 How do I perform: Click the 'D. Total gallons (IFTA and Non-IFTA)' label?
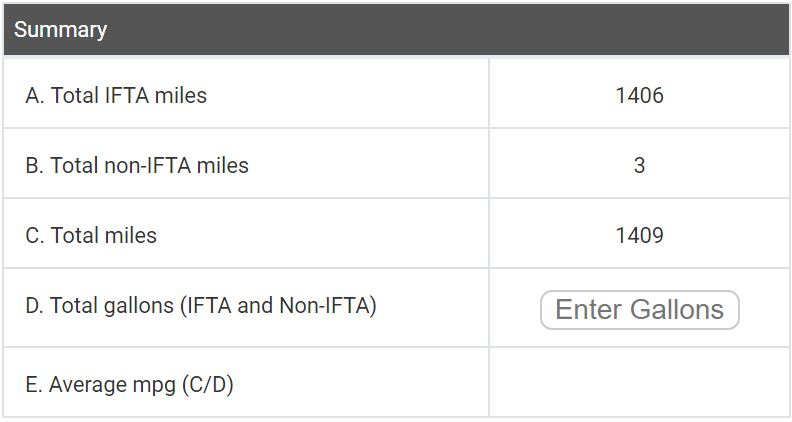coord(201,306)
